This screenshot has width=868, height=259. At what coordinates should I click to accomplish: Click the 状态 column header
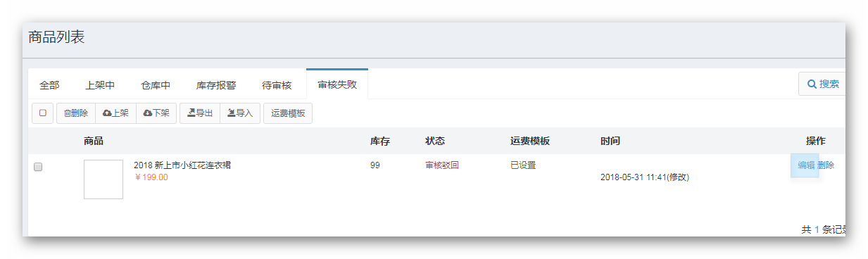tap(435, 141)
